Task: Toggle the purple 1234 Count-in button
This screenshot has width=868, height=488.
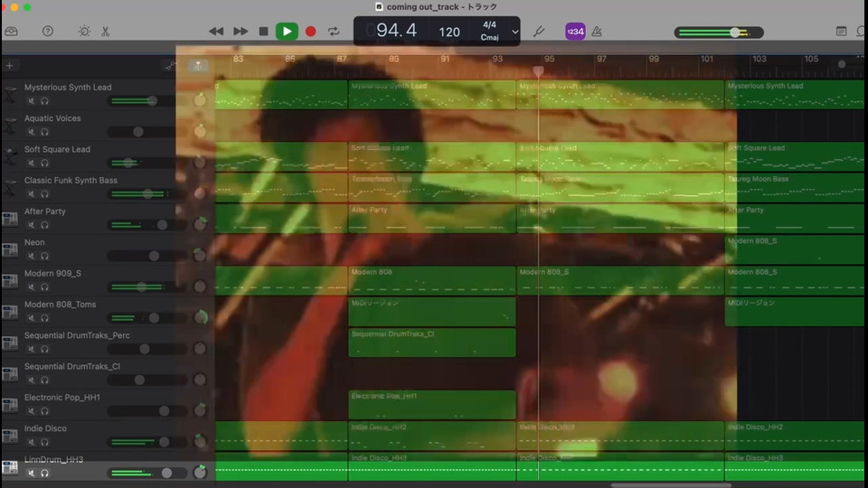Action: click(x=575, y=32)
